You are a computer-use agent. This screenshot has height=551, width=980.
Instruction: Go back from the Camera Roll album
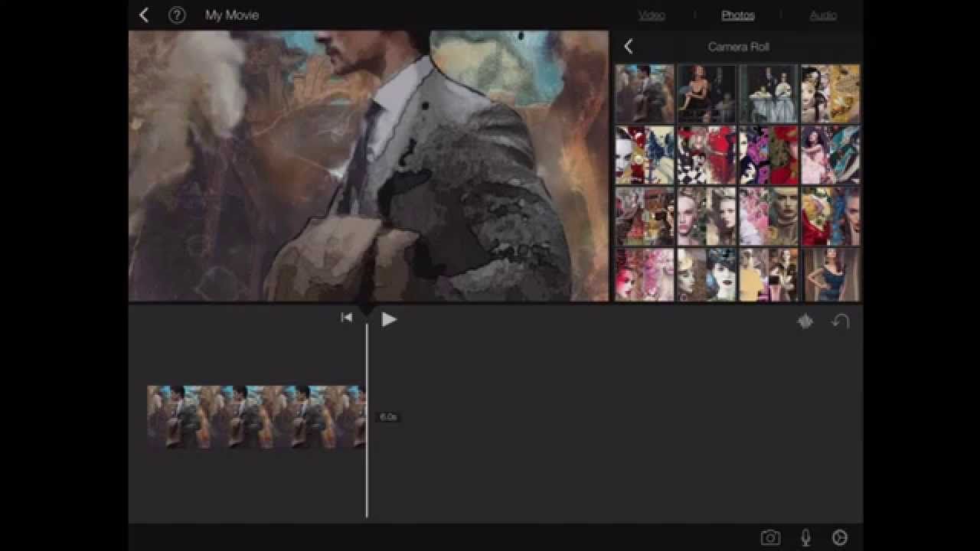pyautogui.click(x=629, y=47)
